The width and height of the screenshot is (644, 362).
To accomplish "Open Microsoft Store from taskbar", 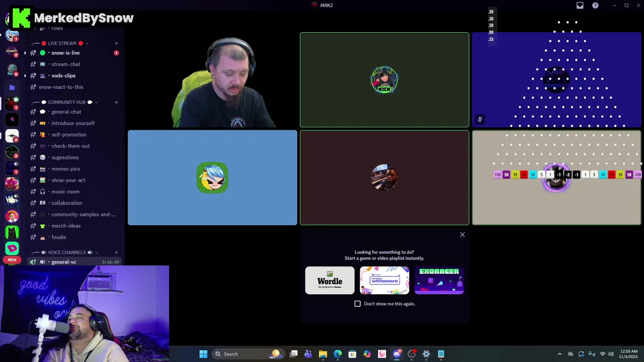I will 352,354.
